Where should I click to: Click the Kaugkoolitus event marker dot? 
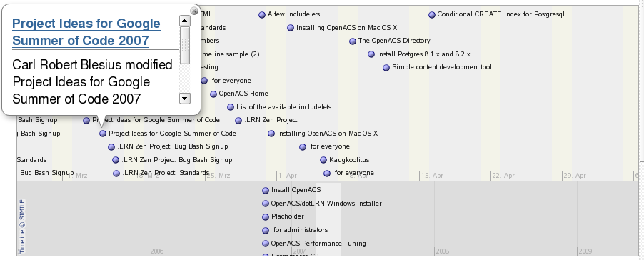pyautogui.click(x=323, y=160)
